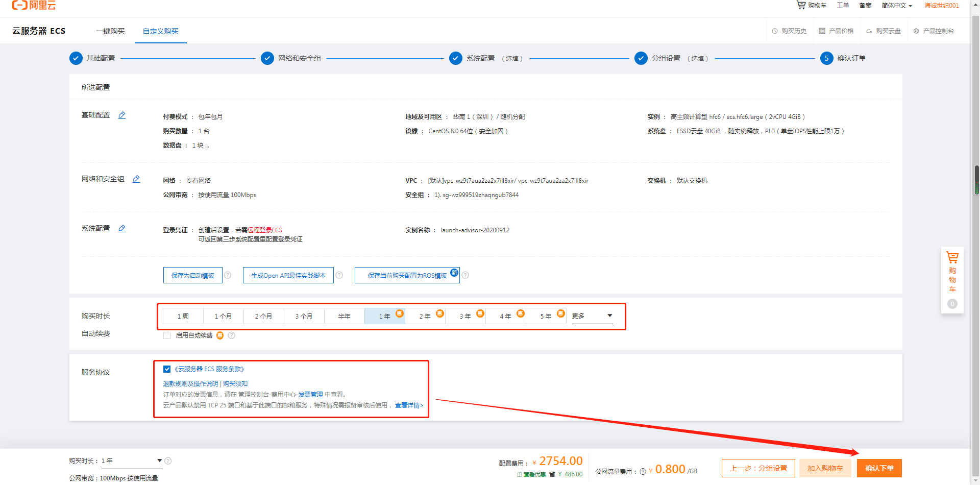This screenshot has width=980, height=485.
Task: Click help icon next to 保存为启动模板
Action: pyautogui.click(x=228, y=275)
